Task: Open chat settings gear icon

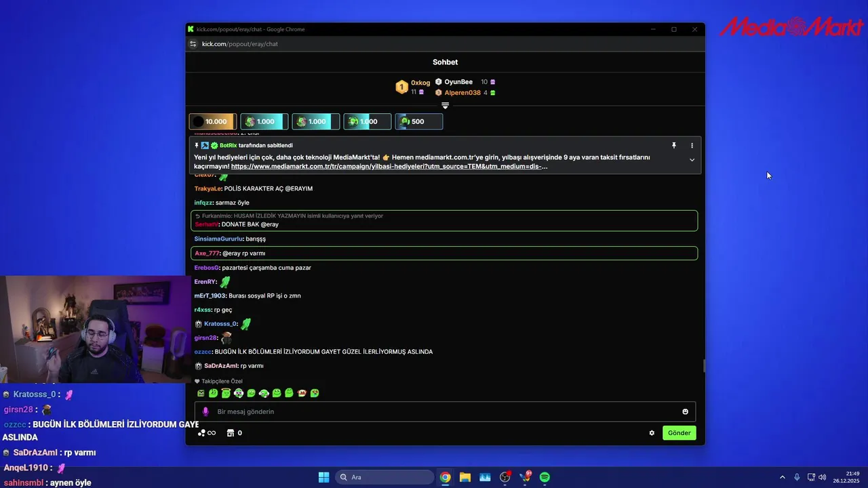Action: 652,432
